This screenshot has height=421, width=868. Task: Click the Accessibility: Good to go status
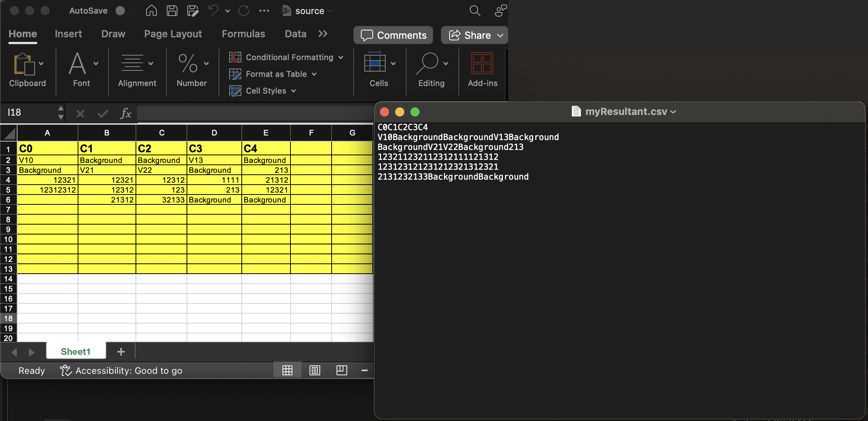[x=121, y=370]
